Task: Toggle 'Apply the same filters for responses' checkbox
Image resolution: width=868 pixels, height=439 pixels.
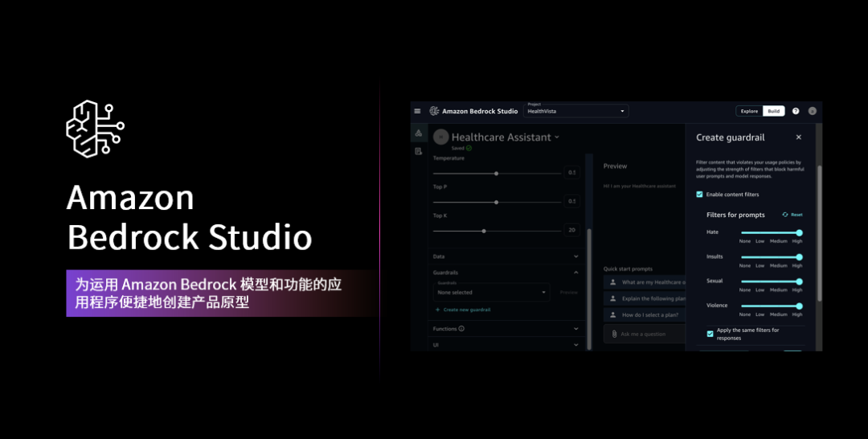Action: (710, 334)
